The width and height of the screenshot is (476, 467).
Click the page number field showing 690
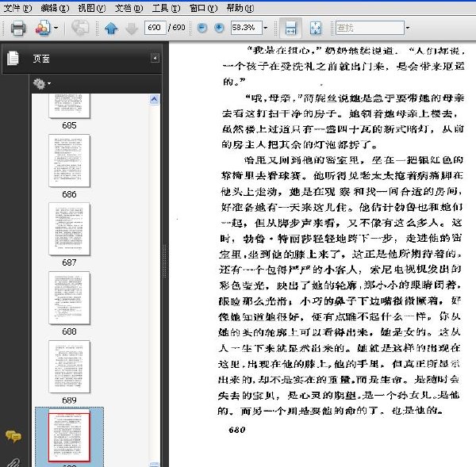pos(155,28)
